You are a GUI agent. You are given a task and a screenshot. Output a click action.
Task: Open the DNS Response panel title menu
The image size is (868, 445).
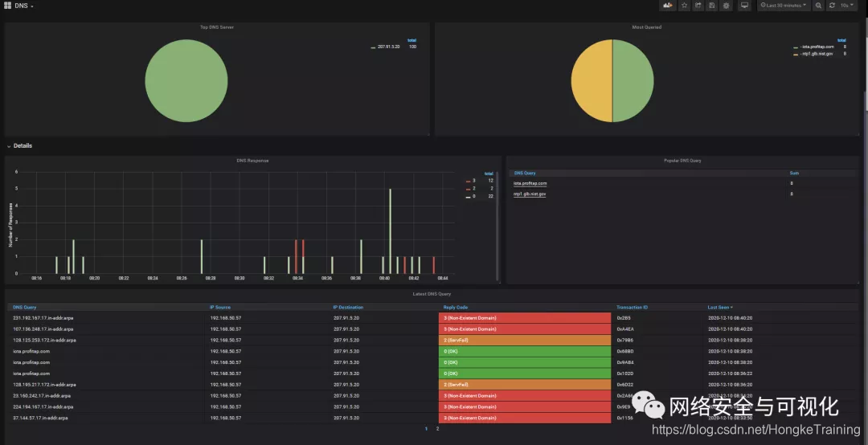pos(252,161)
